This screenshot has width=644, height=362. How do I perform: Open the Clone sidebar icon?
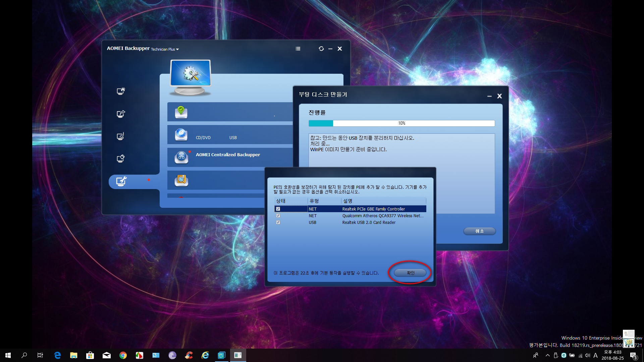(x=121, y=158)
